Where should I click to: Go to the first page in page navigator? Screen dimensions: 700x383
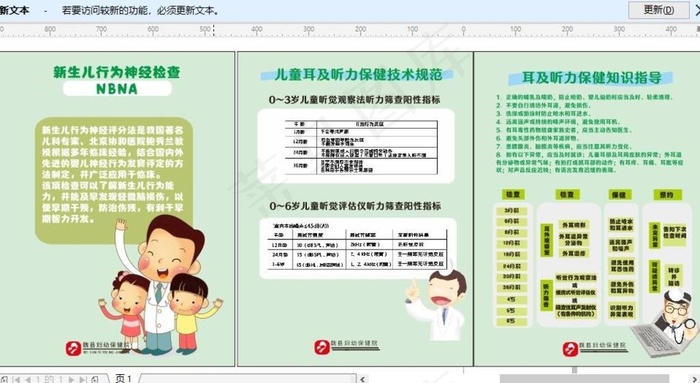click(16, 379)
